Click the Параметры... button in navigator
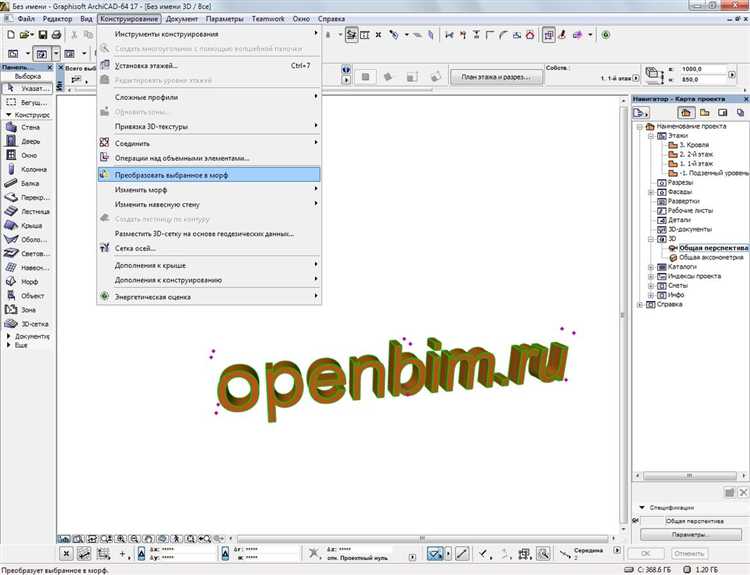Viewport: 750px width, 575px height. 691,534
